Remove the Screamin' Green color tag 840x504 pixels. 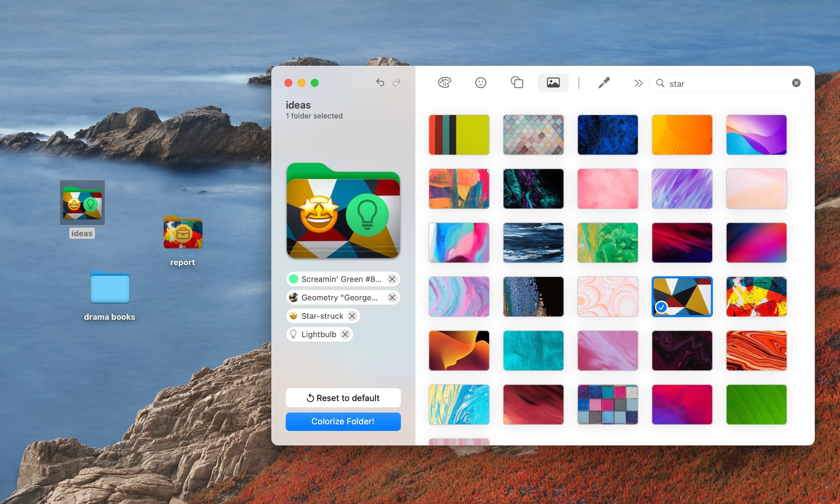point(392,279)
